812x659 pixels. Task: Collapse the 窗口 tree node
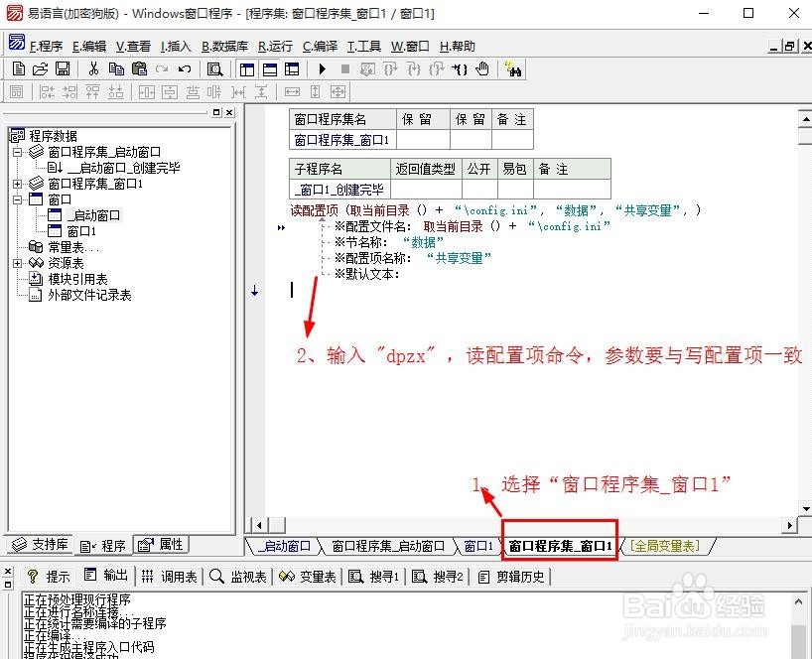pyautogui.click(x=18, y=199)
